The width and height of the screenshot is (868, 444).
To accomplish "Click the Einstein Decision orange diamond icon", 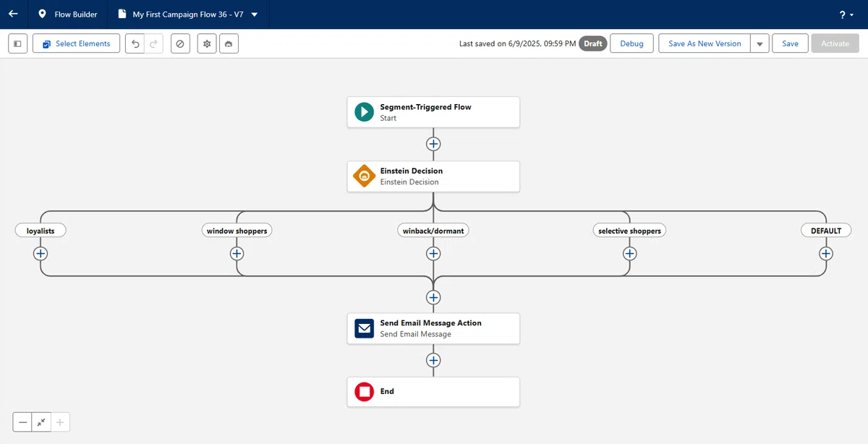I will [364, 176].
